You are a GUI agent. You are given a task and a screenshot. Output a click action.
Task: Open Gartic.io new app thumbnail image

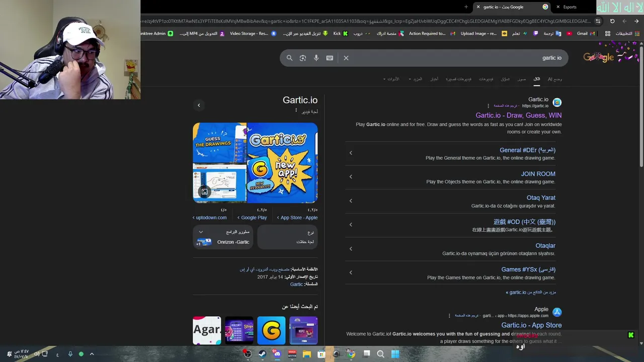pos(282,163)
